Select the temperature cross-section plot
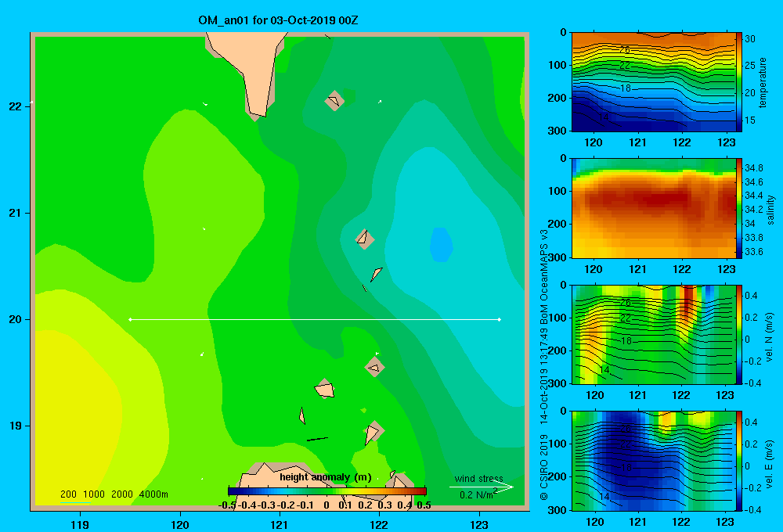 click(653, 82)
